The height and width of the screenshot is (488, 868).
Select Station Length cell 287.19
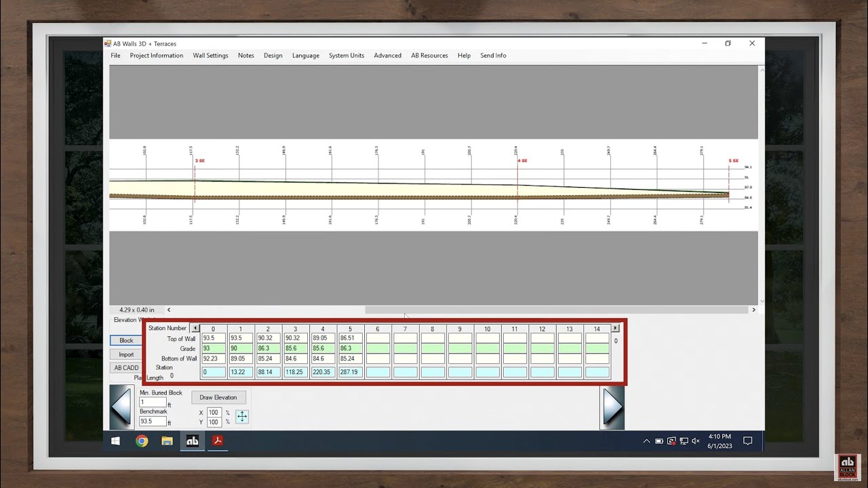[350, 372]
